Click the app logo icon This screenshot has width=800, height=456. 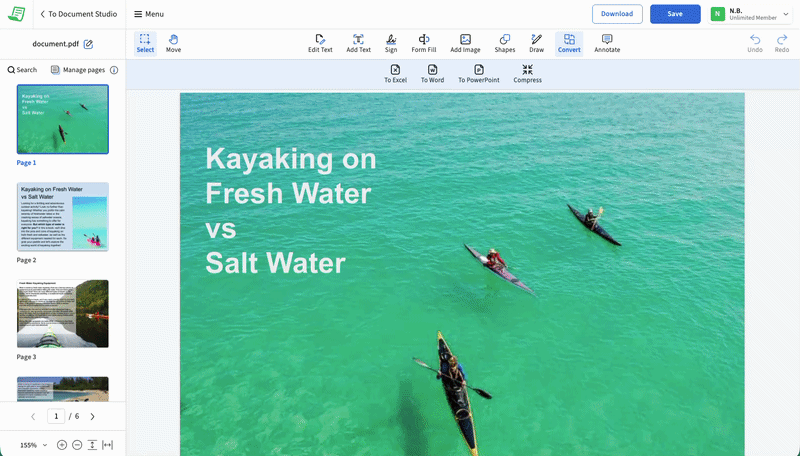(17, 14)
